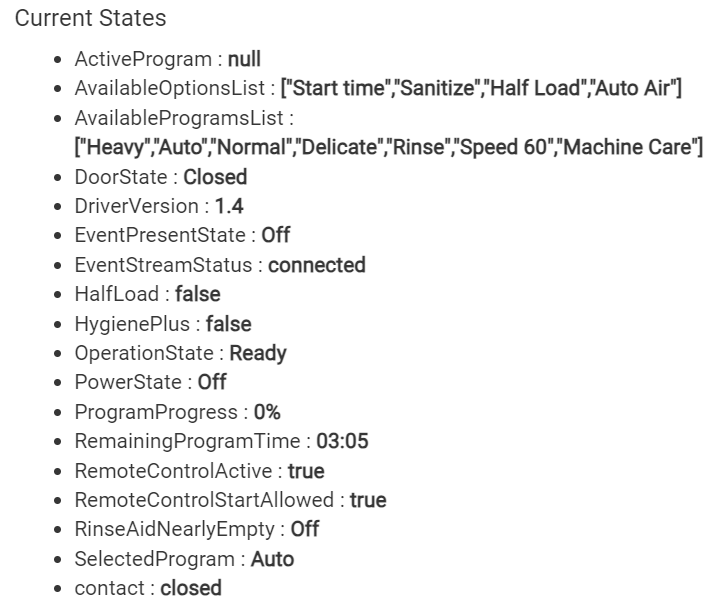Click the RemoteControlActive true value
Image resolution: width=722 pixels, height=614 pixels.
pyautogui.click(x=306, y=471)
